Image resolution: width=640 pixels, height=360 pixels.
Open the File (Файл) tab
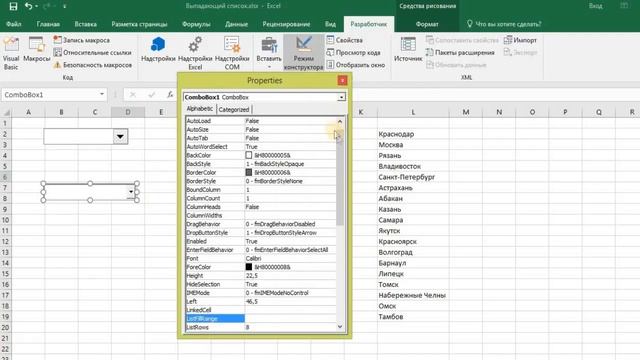(x=13, y=24)
